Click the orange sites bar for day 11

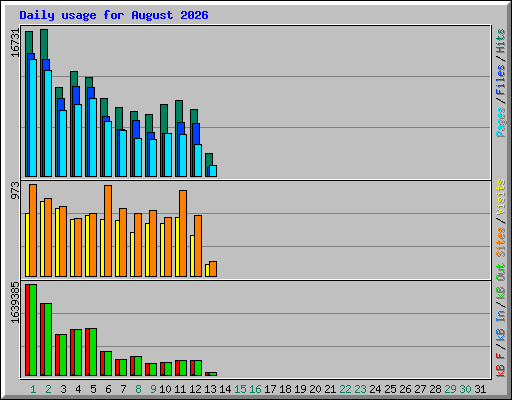[183, 233]
